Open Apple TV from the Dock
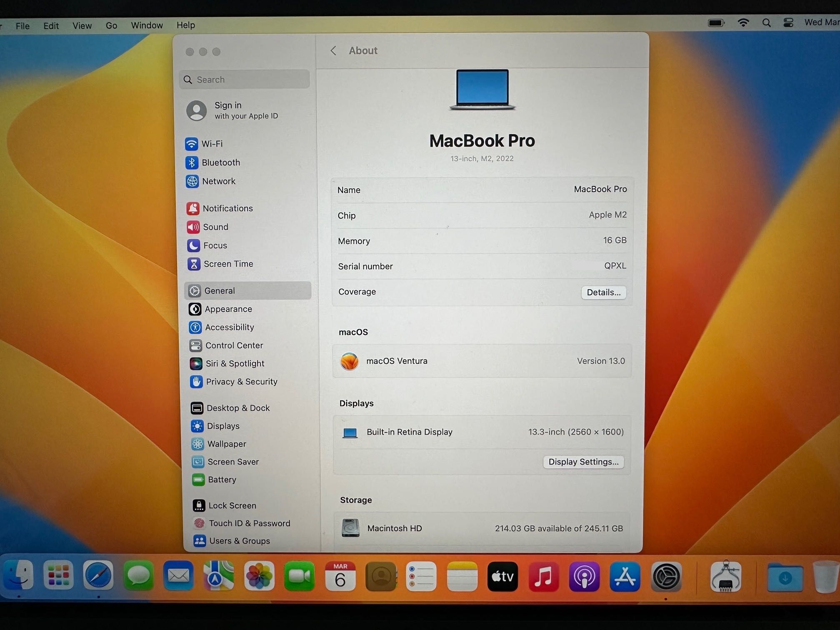 pyautogui.click(x=502, y=576)
